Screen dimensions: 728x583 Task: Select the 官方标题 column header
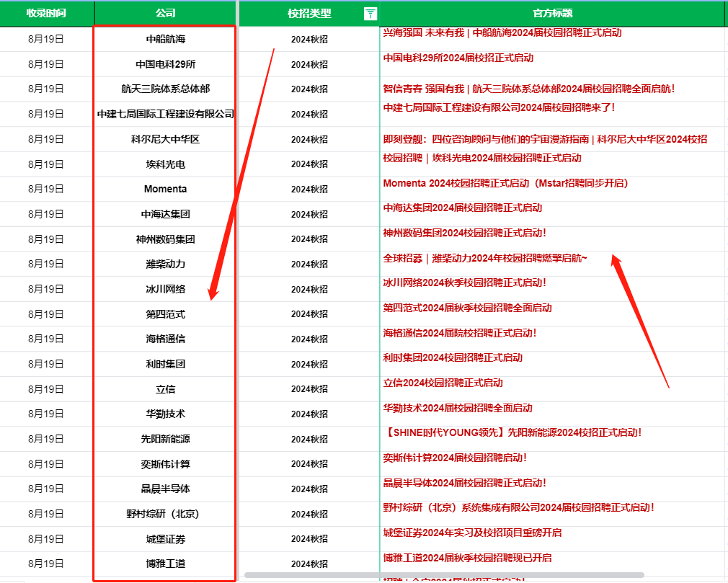point(553,13)
